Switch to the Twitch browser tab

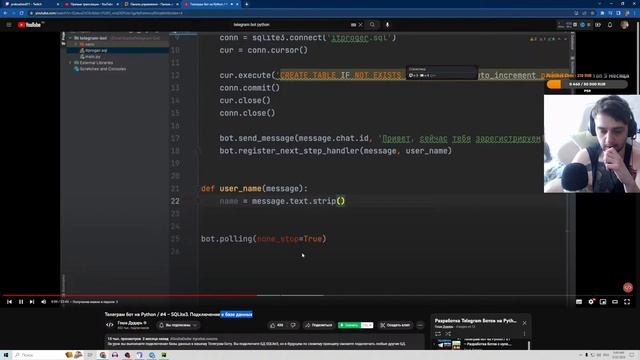(31, 4)
